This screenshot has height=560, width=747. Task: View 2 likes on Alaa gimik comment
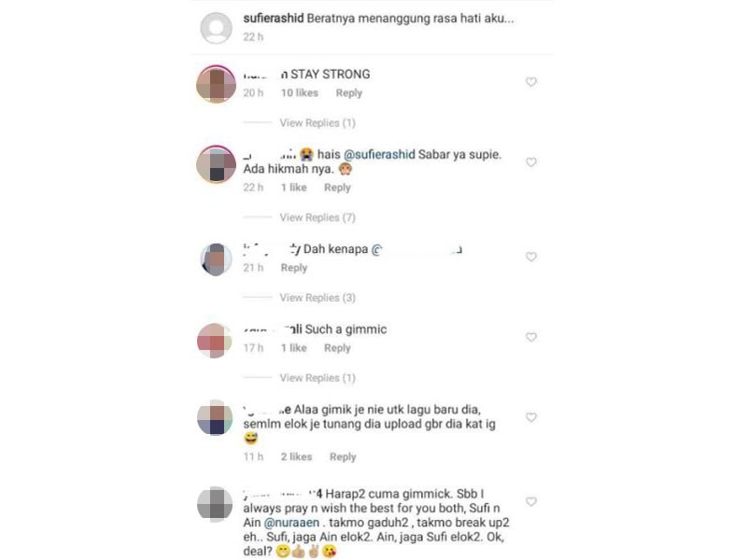[x=296, y=456]
